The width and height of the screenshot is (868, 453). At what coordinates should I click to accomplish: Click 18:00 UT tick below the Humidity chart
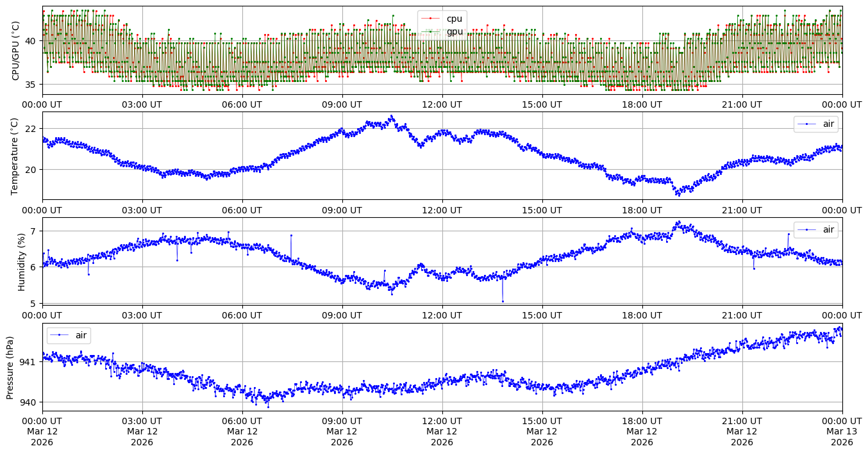[x=642, y=315]
